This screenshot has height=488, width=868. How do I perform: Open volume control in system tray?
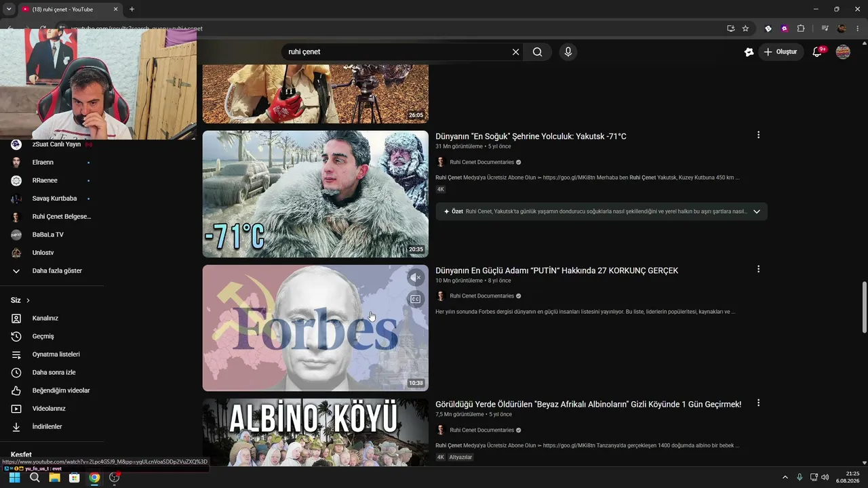pyautogui.click(x=825, y=477)
